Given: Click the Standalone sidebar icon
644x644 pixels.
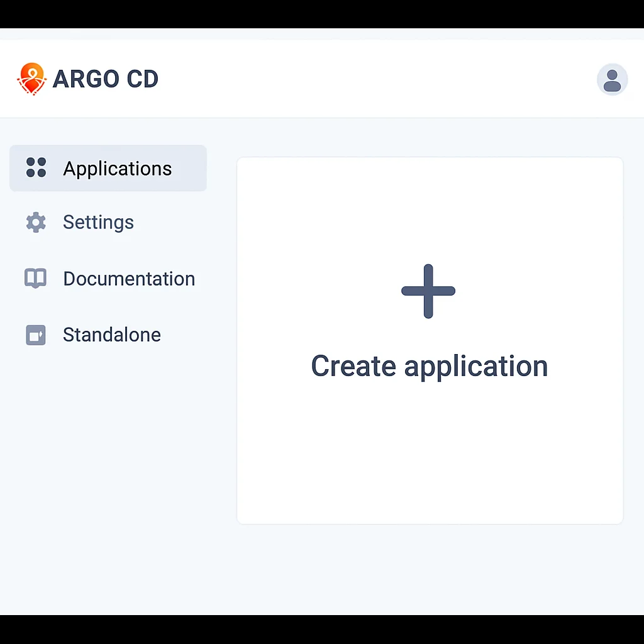Looking at the screenshot, I should pos(36,335).
